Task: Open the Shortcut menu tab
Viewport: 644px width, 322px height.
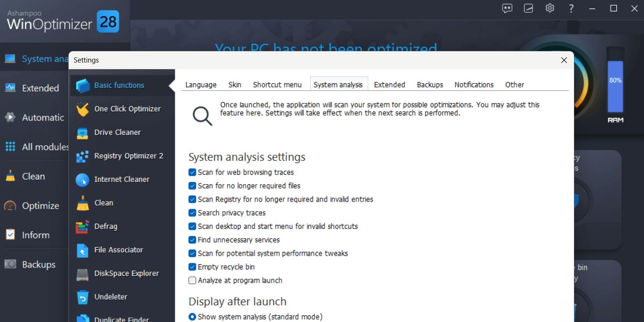Action: [277, 85]
